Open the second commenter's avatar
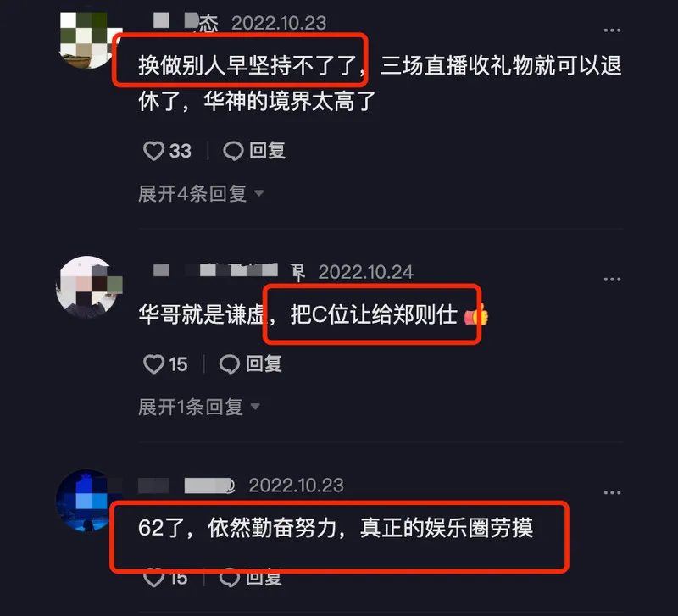Viewport: 678px width, 616px height. click(89, 286)
